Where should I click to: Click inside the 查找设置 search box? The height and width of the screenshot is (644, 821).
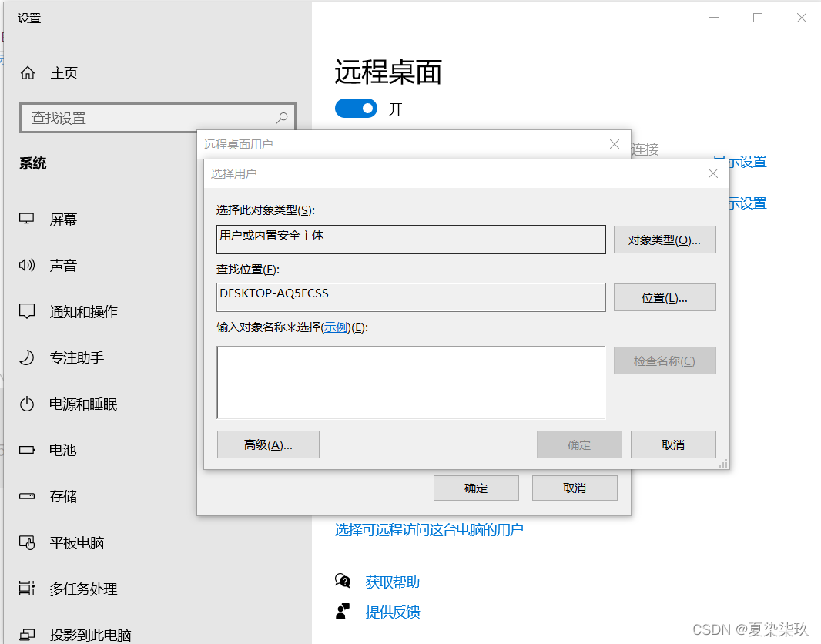tap(146, 118)
